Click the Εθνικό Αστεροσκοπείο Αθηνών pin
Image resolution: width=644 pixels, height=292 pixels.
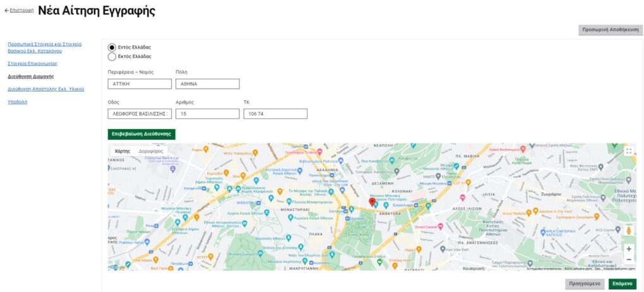[x=244, y=223]
